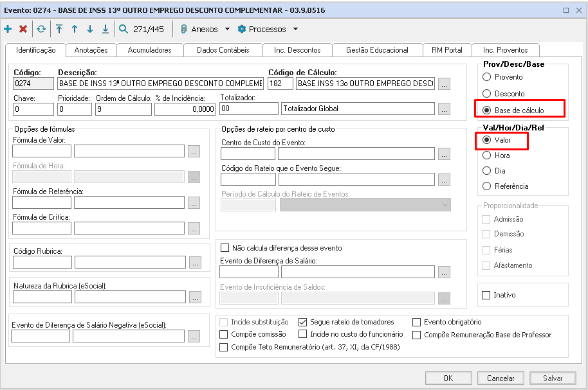Select the Hora radio button
The width and height of the screenshot is (588, 390).
tap(487, 155)
